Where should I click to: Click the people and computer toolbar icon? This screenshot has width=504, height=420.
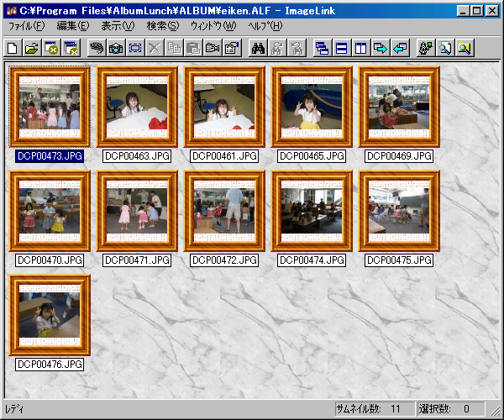tap(426, 49)
